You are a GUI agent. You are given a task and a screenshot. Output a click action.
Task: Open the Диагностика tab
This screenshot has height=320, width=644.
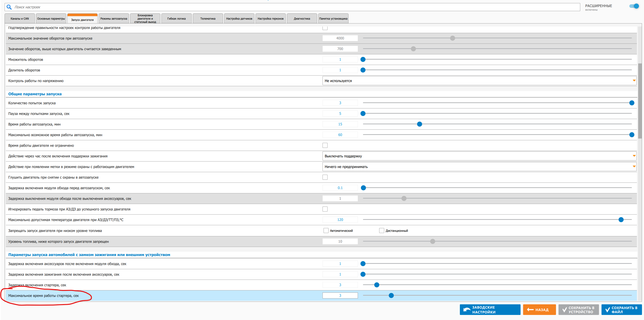tap(302, 18)
